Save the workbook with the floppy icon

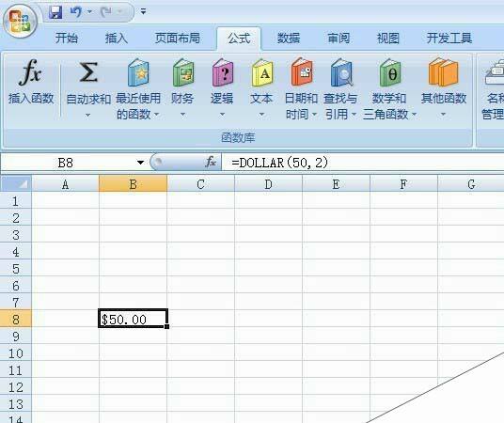55,12
